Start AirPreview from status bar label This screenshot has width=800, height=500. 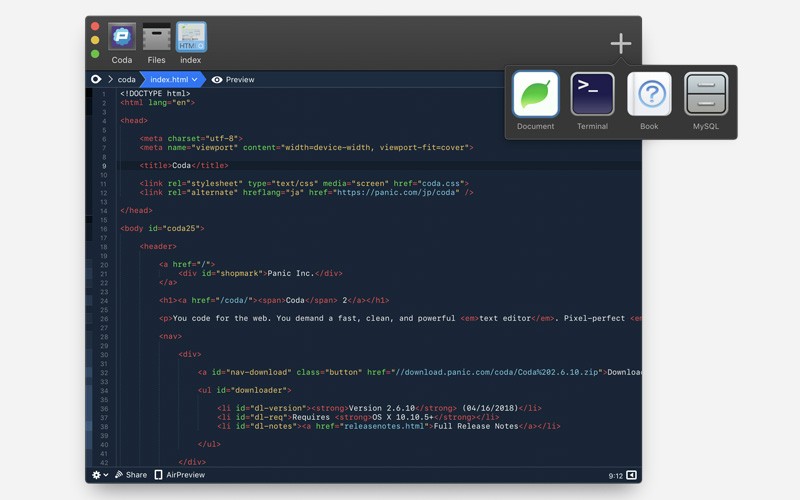pyautogui.click(x=186, y=475)
